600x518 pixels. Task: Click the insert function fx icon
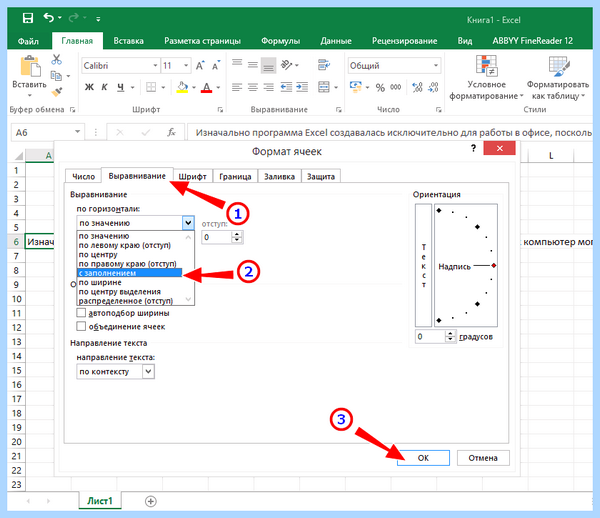[171, 133]
